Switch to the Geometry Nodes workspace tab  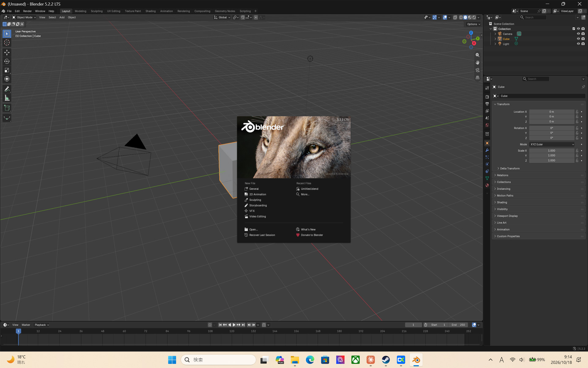[x=225, y=11]
